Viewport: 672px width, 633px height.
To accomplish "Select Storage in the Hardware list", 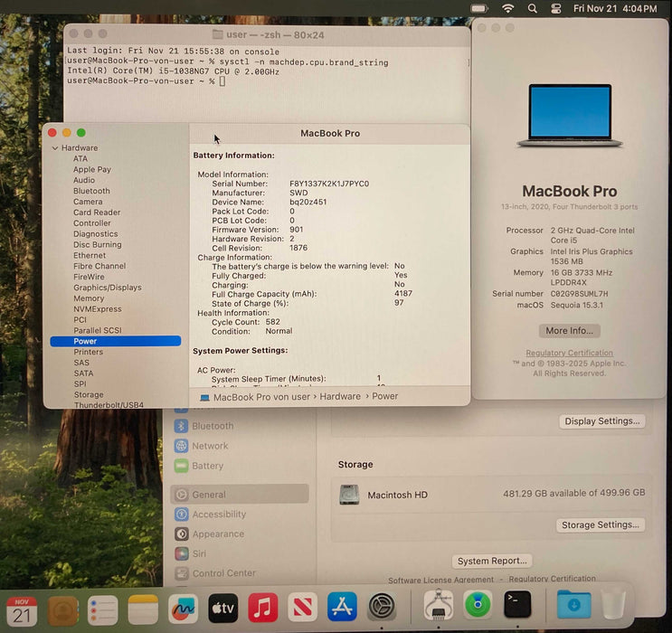I will coord(89,394).
